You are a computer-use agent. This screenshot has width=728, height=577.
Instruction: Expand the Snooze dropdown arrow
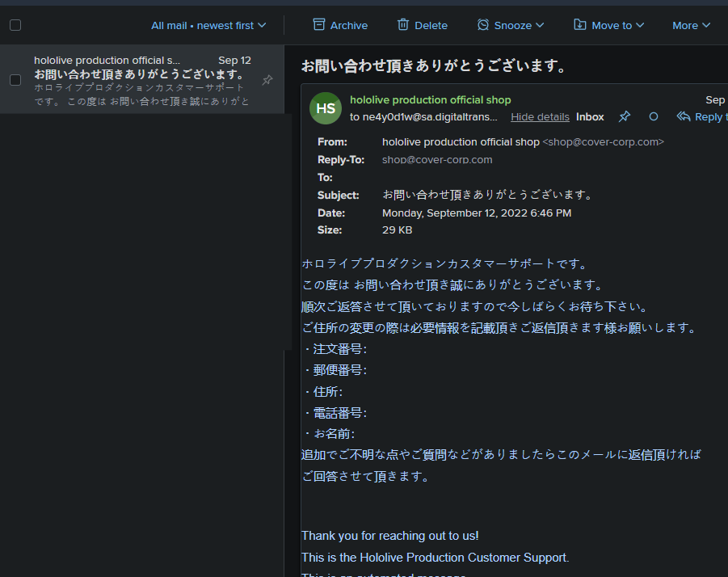coord(540,25)
